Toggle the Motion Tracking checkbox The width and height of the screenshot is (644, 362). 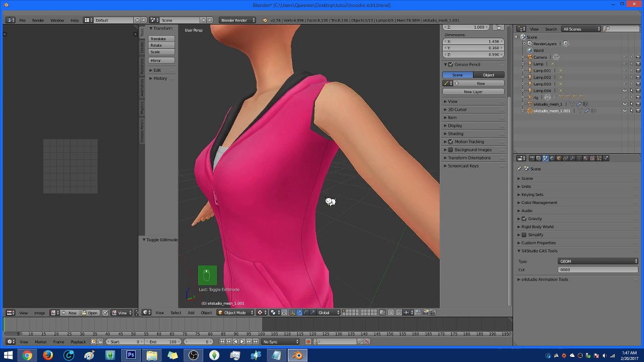coord(451,142)
